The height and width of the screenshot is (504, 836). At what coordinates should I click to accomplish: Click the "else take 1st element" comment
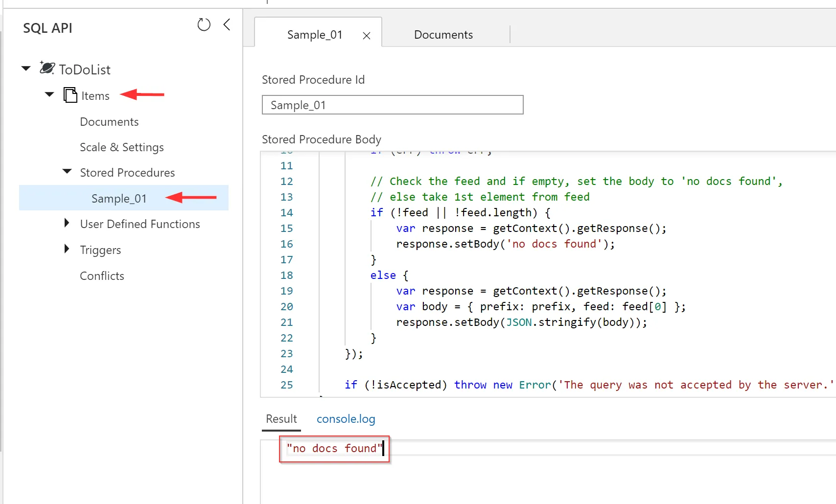pos(480,197)
